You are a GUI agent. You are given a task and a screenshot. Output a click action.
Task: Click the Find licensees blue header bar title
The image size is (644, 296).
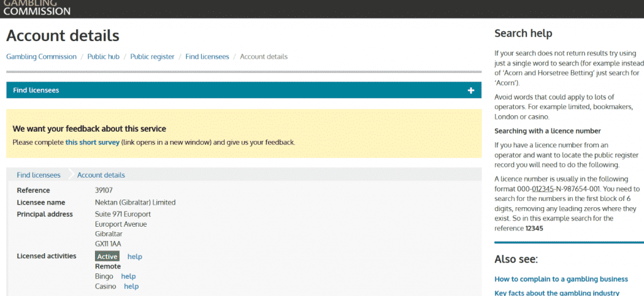click(x=36, y=90)
